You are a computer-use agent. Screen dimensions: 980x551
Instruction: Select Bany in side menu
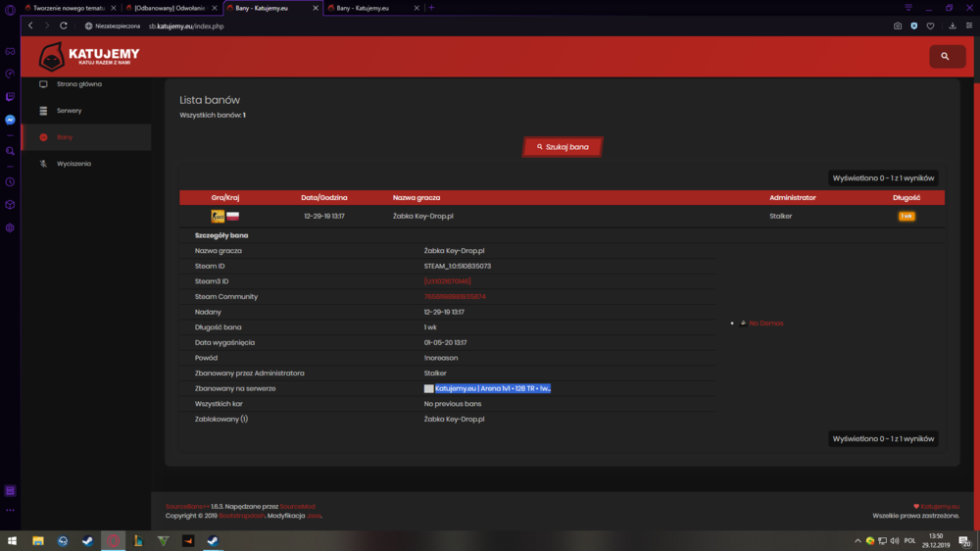click(x=86, y=137)
